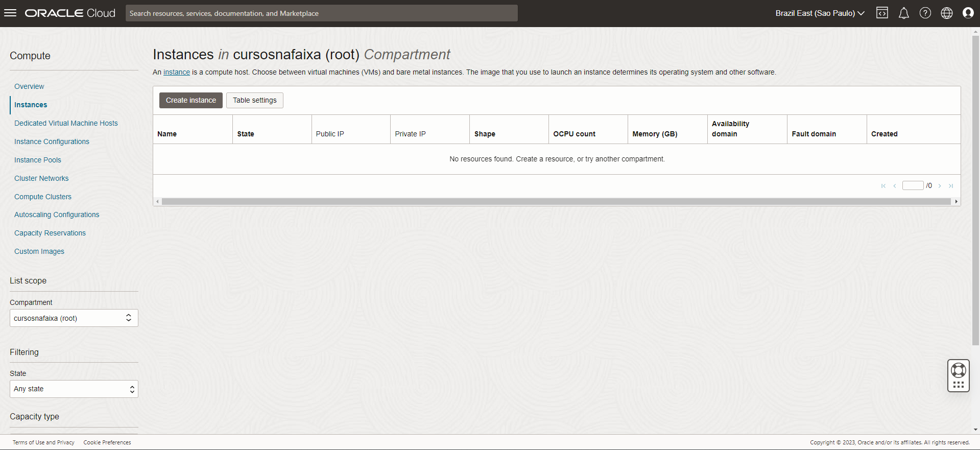Image resolution: width=980 pixels, height=450 pixels.
Task: Open Custom Images
Action: [x=39, y=251]
